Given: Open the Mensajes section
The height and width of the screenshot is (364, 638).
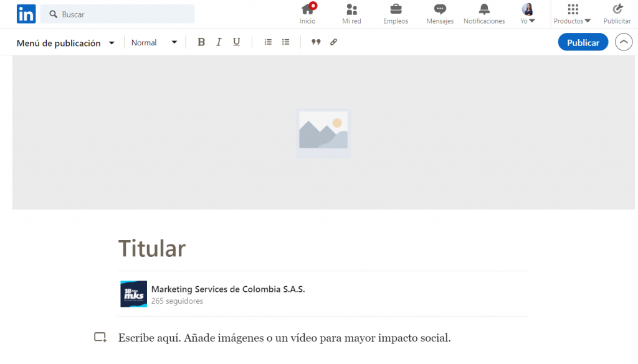Looking at the screenshot, I should (x=440, y=13).
